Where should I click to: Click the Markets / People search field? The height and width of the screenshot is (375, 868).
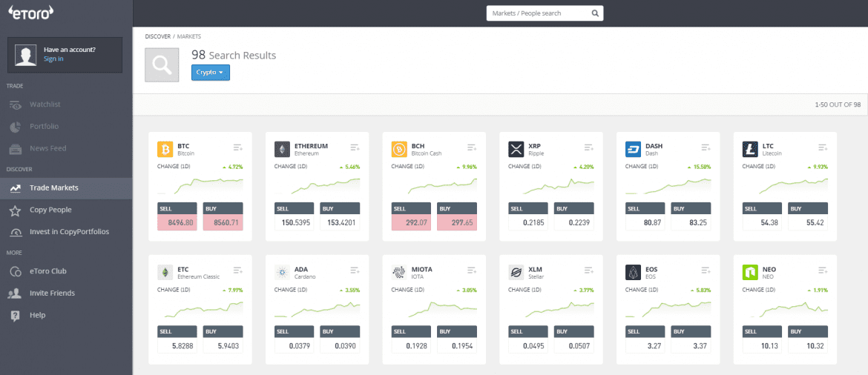[x=536, y=13]
